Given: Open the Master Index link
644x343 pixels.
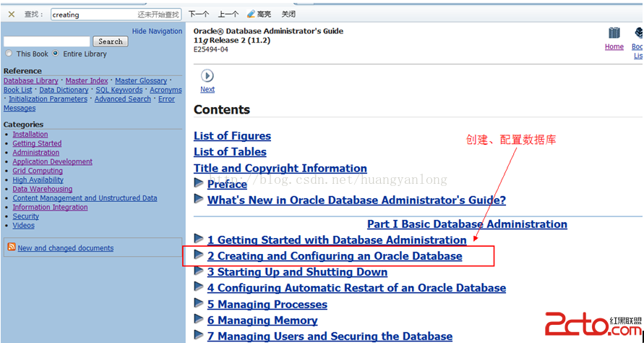Looking at the screenshot, I should click(x=87, y=81).
